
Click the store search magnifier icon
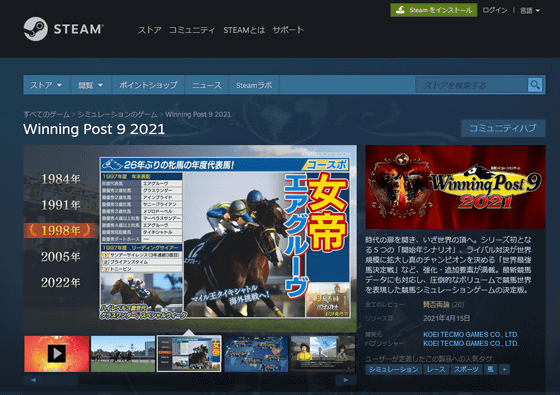[535, 85]
